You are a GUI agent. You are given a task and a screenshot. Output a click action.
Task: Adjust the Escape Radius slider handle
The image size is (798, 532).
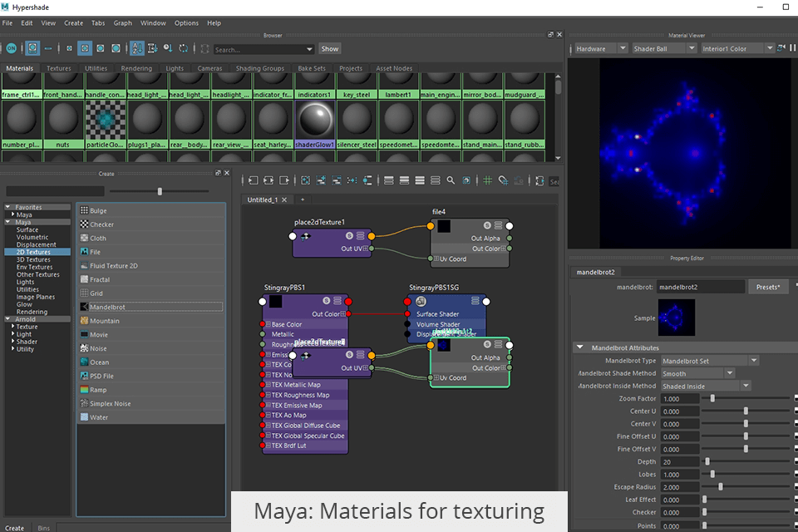(720, 487)
